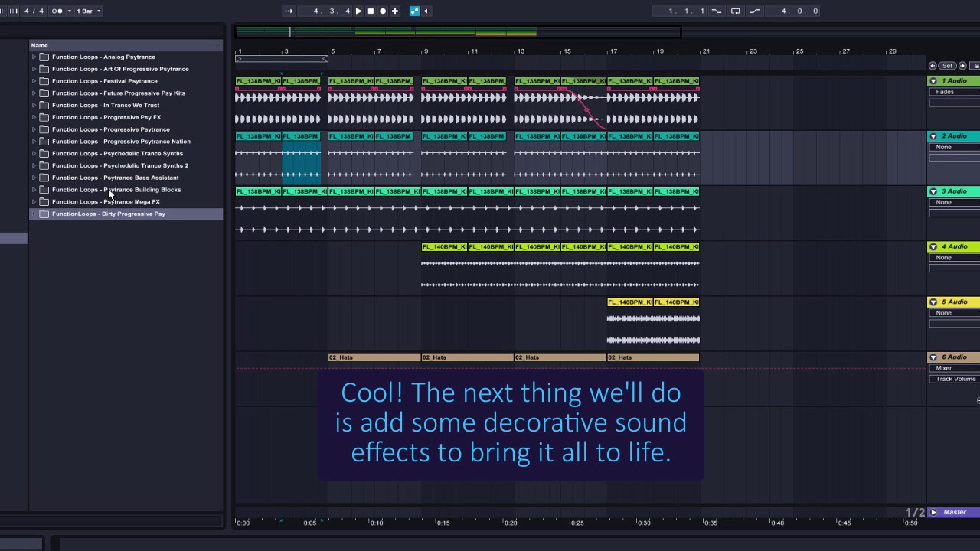Click the 4 / 4 time signature field
The height and width of the screenshot is (551, 980).
[x=34, y=11]
